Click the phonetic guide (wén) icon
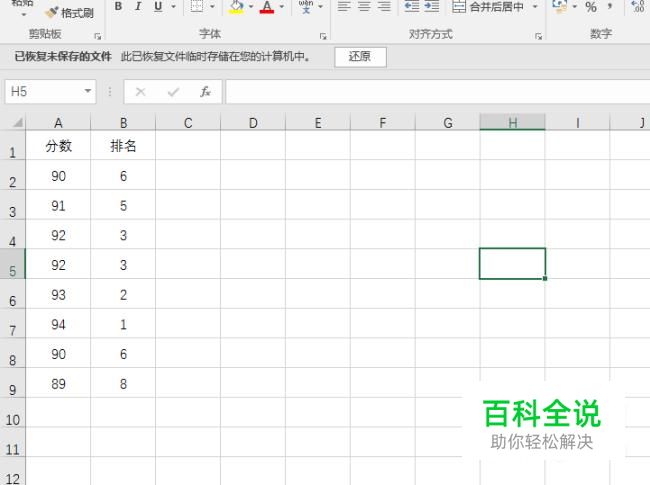 coord(306,6)
